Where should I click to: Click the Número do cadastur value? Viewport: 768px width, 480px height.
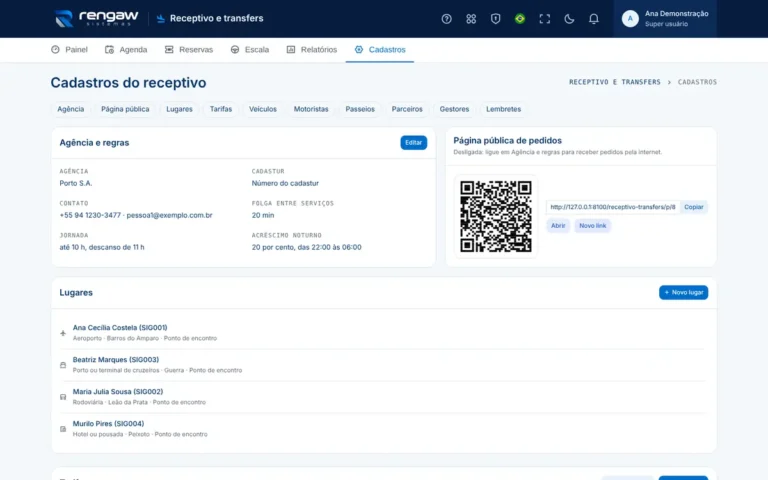[285, 183]
